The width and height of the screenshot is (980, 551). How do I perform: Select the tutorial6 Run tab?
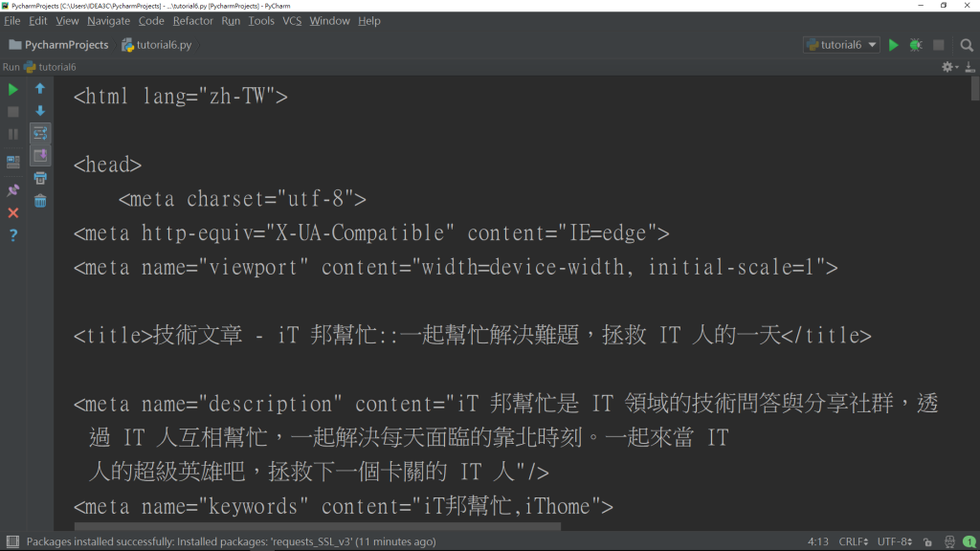50,67
